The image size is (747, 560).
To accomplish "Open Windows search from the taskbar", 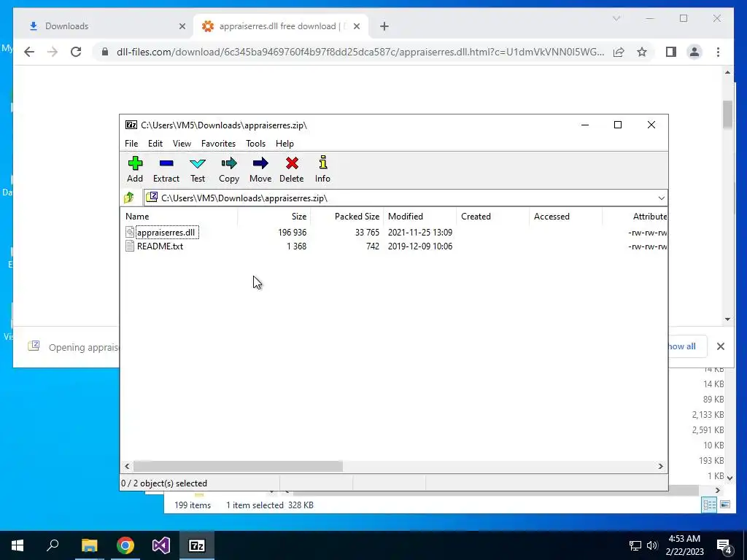I will (53, 545).
